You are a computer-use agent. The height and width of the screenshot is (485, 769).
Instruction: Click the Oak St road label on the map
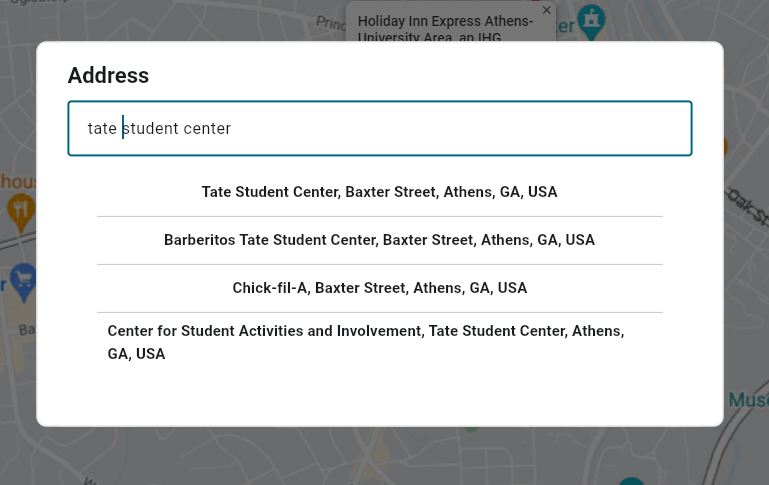[746, 206]
